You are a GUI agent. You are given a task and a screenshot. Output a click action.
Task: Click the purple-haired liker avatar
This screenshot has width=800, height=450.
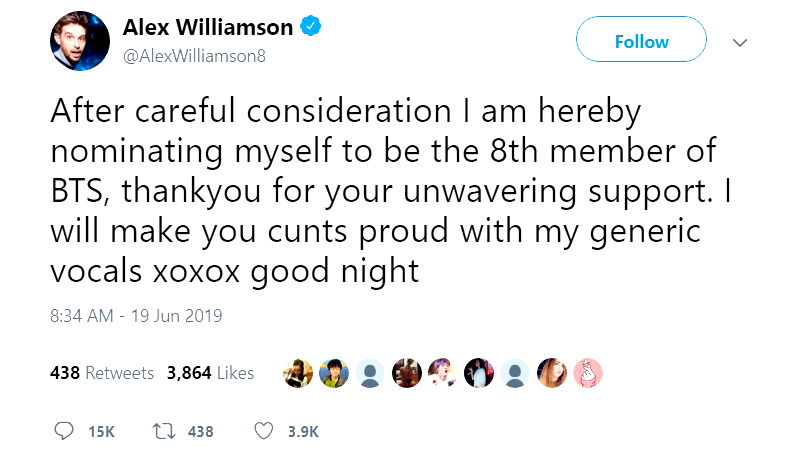click(442, 373)
